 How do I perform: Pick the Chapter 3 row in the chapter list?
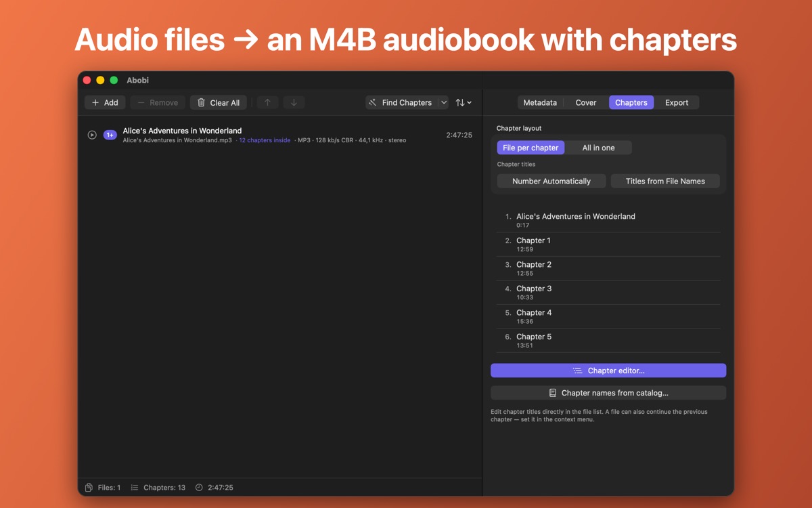pos(608,293)
